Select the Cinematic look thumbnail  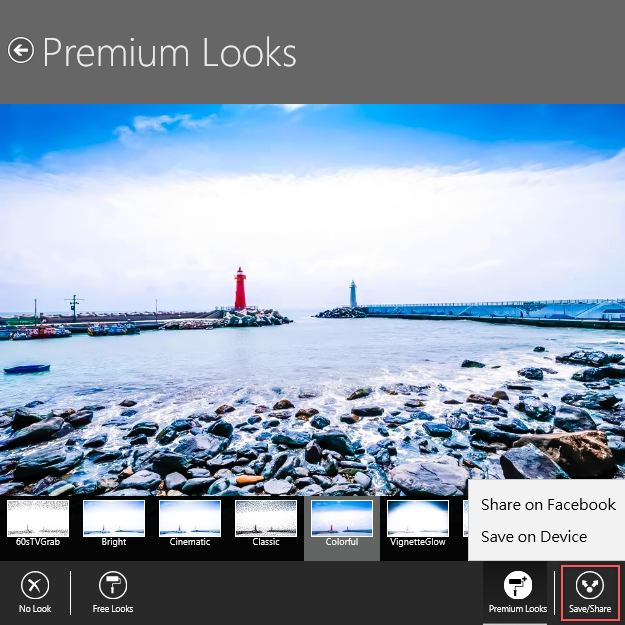click(x=190, y=519)
